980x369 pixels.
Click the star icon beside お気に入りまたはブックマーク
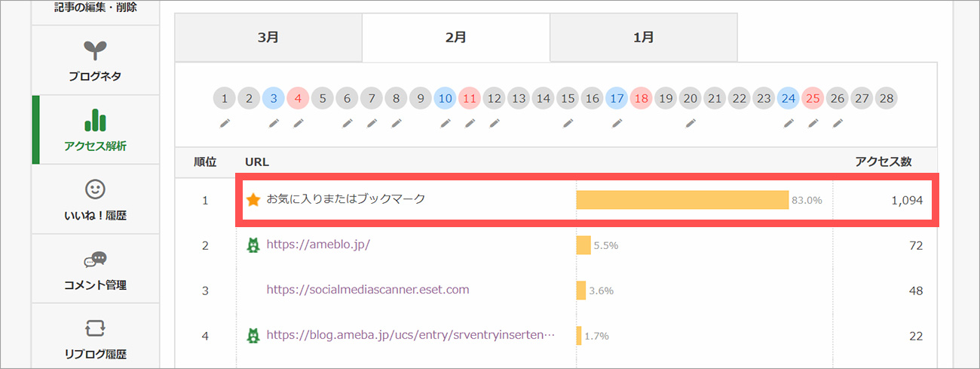[253, 200]
